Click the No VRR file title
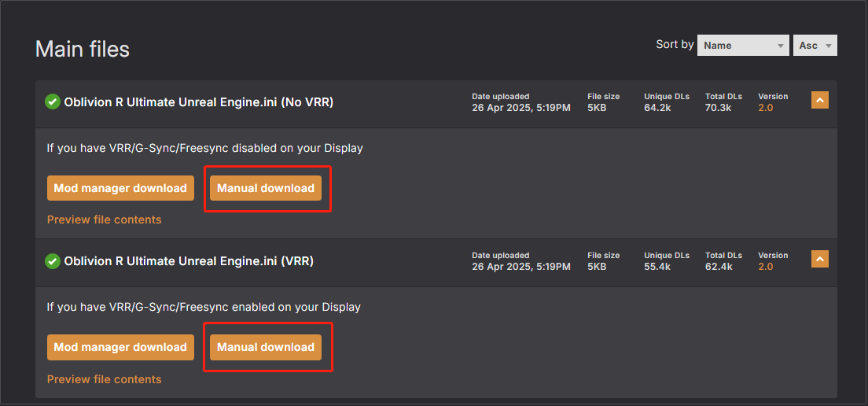This screenshot has width=868, height=406. (198, 101)
